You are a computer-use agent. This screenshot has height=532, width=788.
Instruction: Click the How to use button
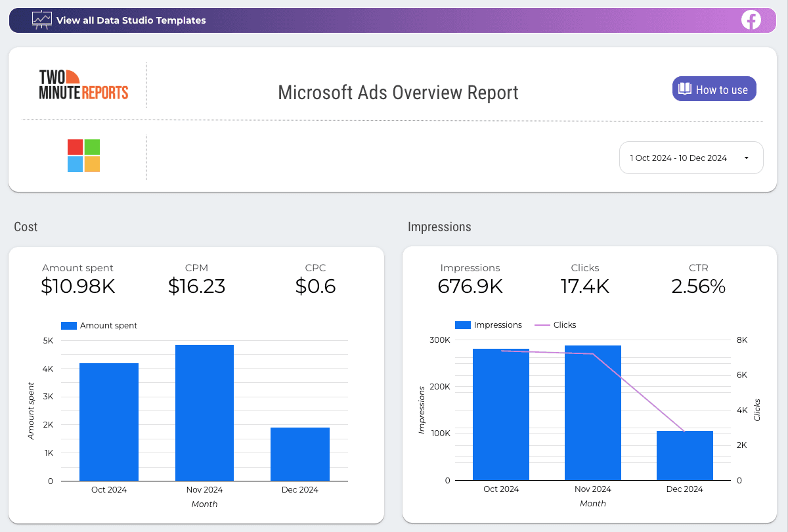[714, 89]
